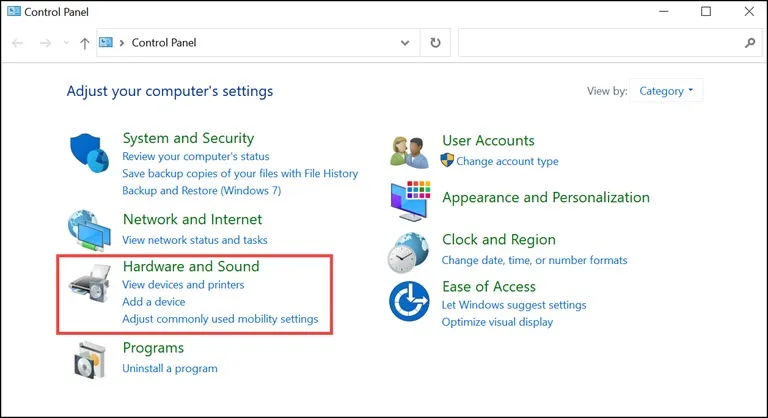
Task: Click View devices and printers
Action: 183,285
